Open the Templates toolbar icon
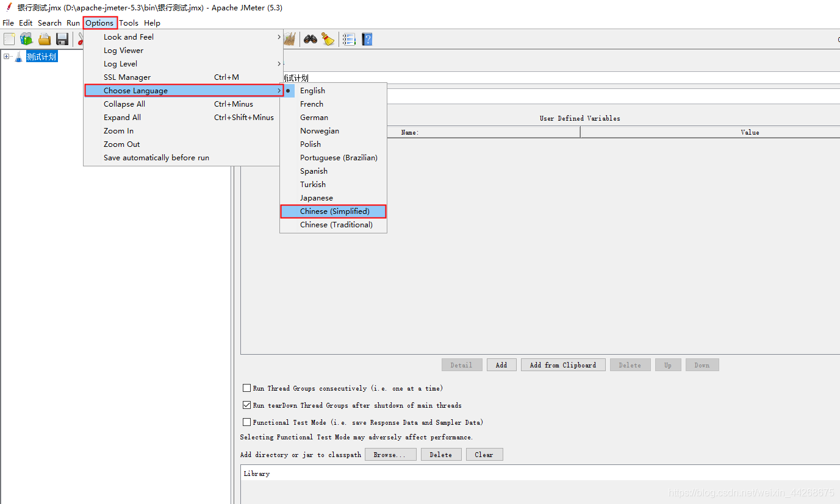Viewport: 840px width, 504px height. click(26, 39)
